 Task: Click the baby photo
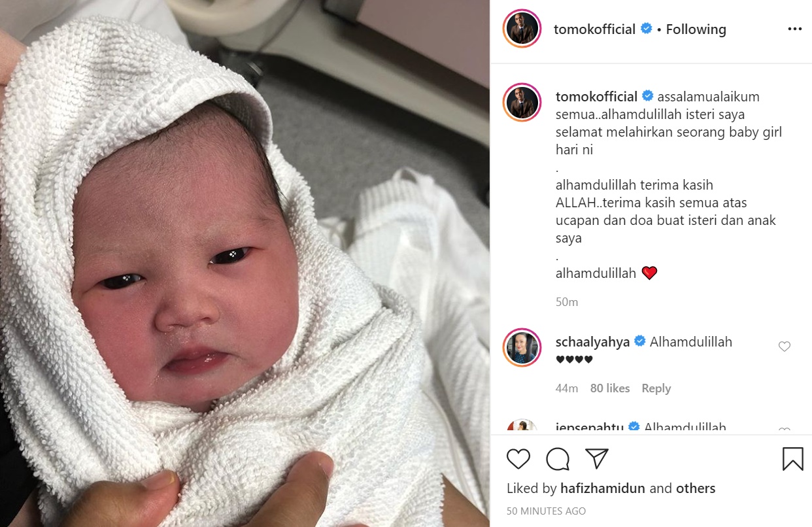point(245,263)
